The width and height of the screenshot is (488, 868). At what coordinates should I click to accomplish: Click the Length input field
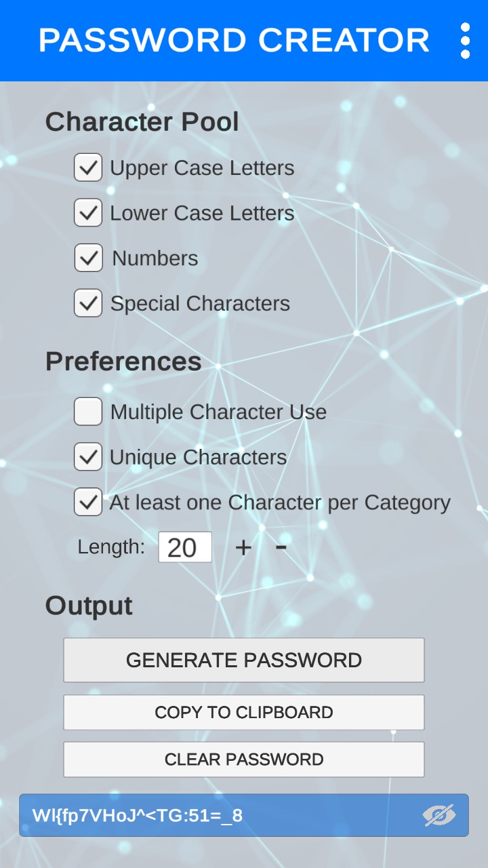[x=184, y=547]
